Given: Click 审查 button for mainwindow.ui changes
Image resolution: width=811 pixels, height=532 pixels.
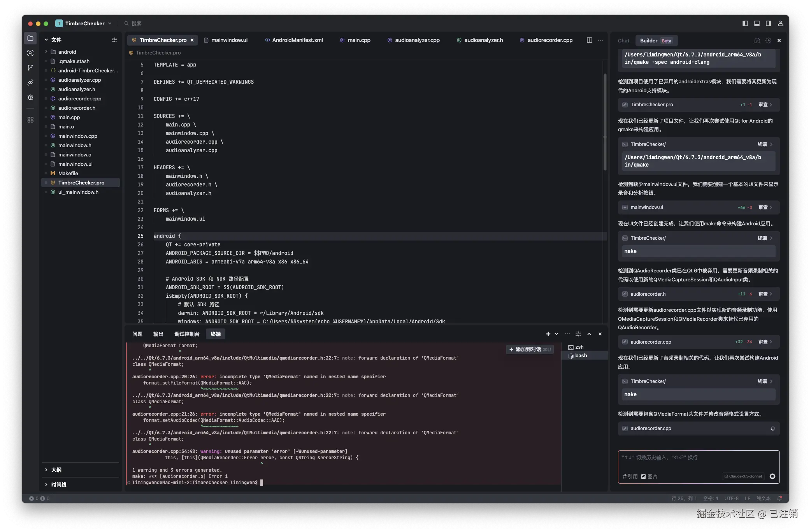Looking at the screenshot, I should 764,207.
